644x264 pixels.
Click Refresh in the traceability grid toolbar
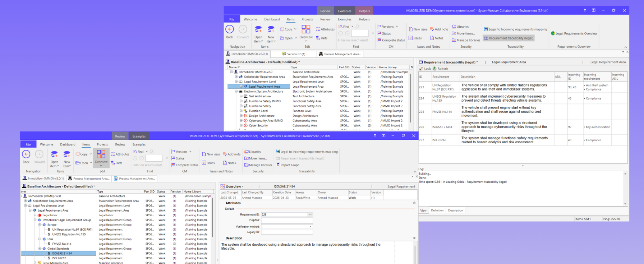click(x=440, y=69)
